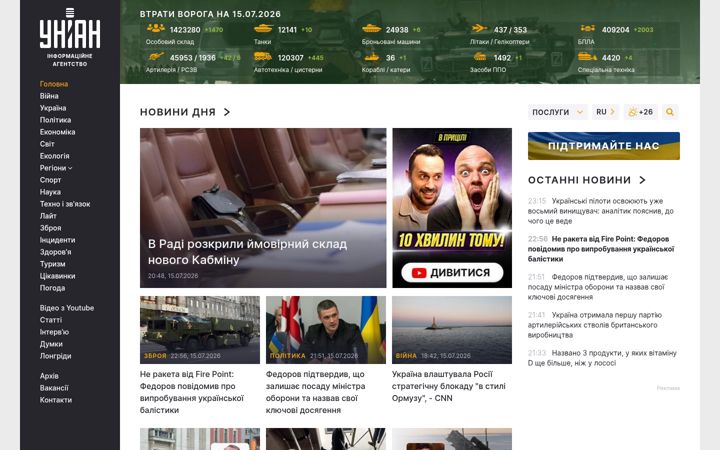720x450 pixels.
Task: Click the Підтримайте нас banner
Action: (x=603, y=146)
